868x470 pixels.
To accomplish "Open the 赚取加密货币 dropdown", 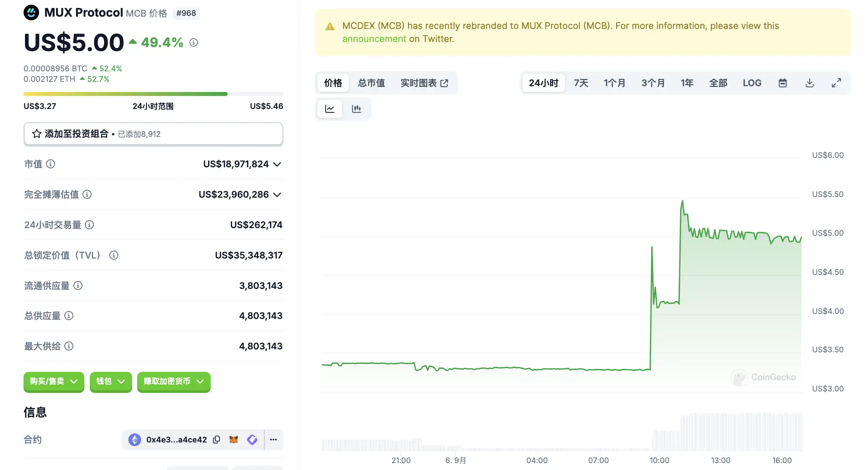I will tap(173, 381).
